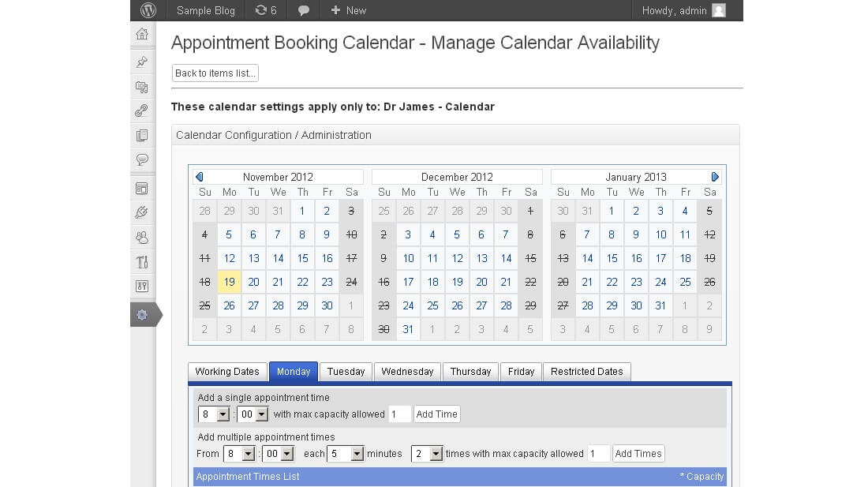The width and height of the screenshot is (868, 487).
Task: Go to the Dashboard home icon
Action: pos(142,34)
